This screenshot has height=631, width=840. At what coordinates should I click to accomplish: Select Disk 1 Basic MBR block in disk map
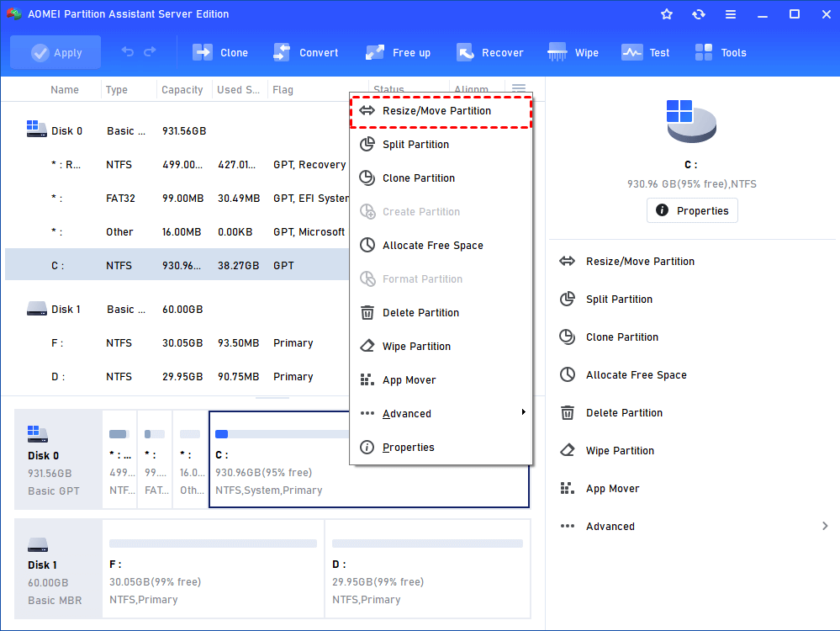pyautogui.click(x=58, y=569)
